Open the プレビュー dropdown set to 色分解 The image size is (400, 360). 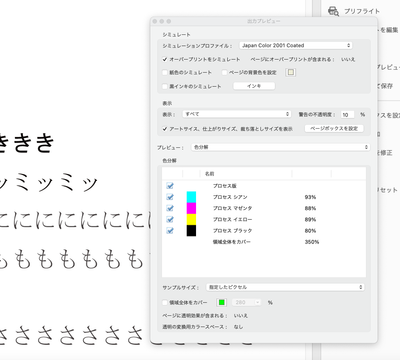(x=281, y=147)
